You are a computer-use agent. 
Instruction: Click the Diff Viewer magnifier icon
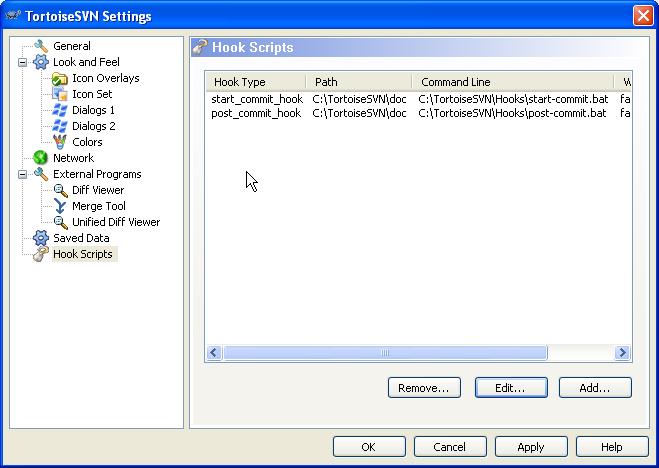(61, 190)
